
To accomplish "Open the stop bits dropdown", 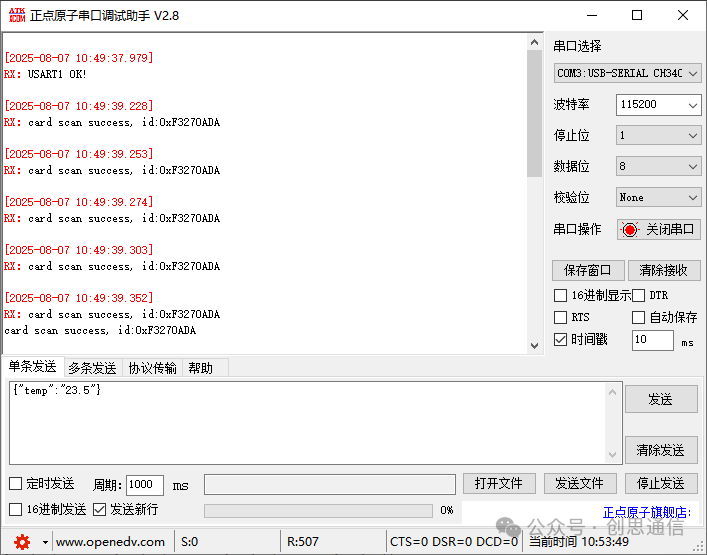I will 658,135.
